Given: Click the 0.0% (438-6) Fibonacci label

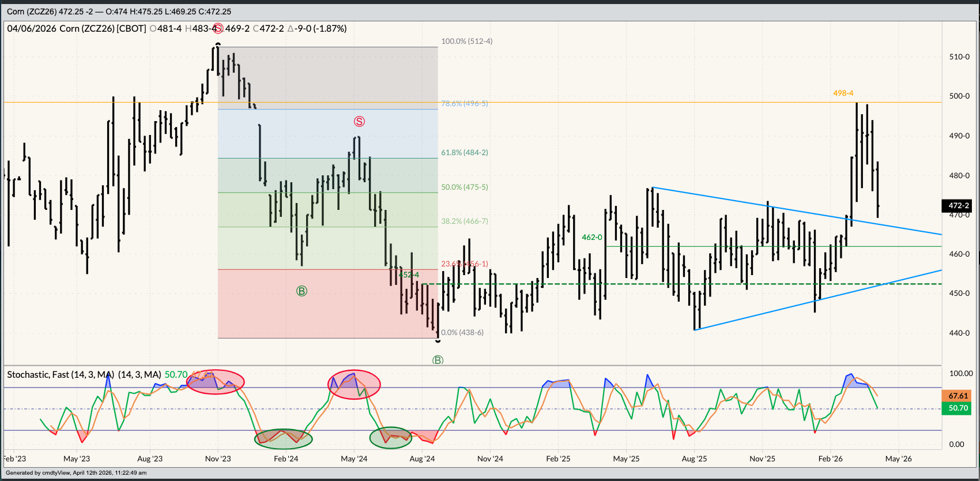Looking at the screenshot, I should pos(462,332).
